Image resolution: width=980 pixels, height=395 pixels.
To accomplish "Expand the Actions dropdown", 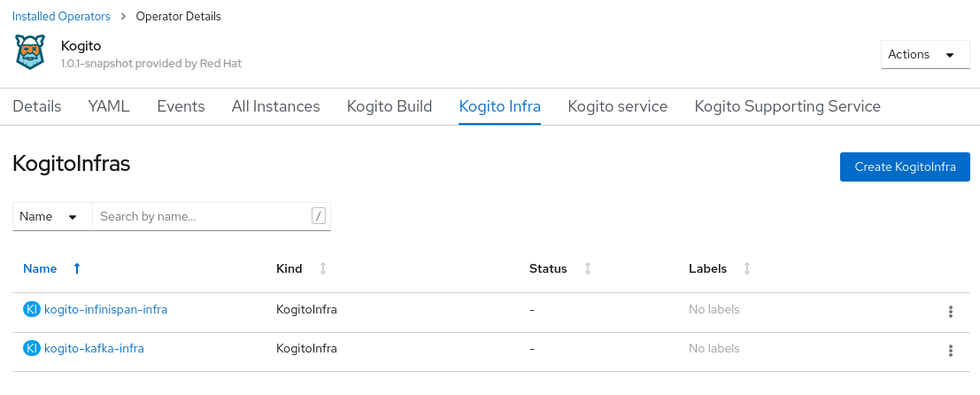I will coord(925,55).
